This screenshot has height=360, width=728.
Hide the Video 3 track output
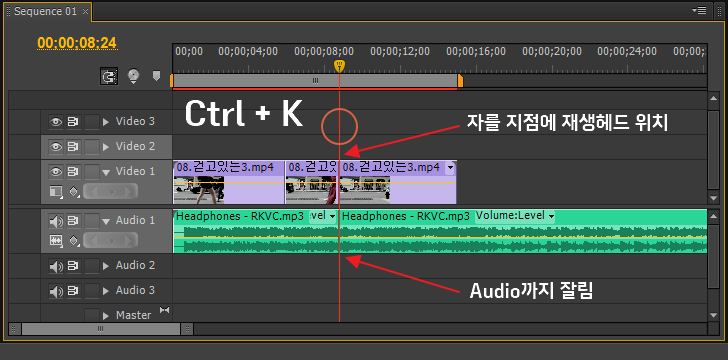56,122
